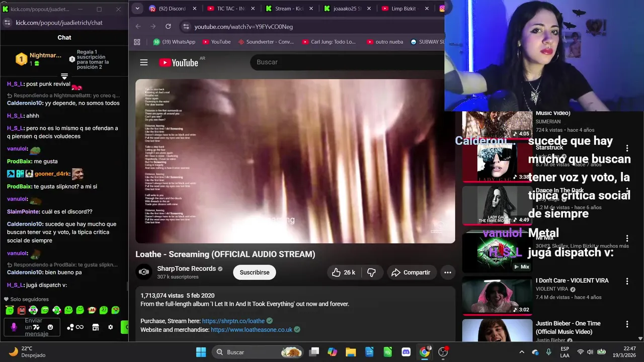Open Copilot from the taskbar
This screenshot has width=644, height=362.
pos(332,352)
